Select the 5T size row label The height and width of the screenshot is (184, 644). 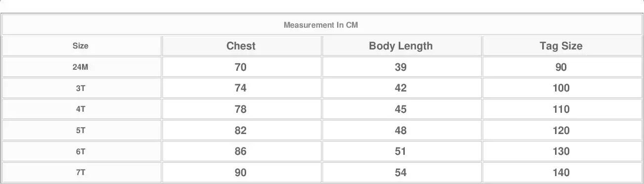click(x=81, y=131)
